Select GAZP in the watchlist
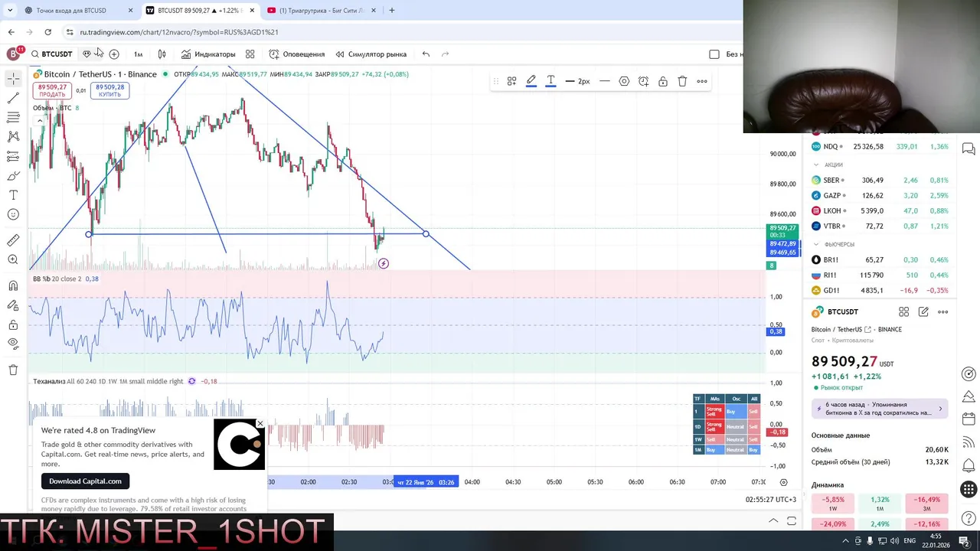The height and width of the screenshot is (551, 980). point(880,195)
